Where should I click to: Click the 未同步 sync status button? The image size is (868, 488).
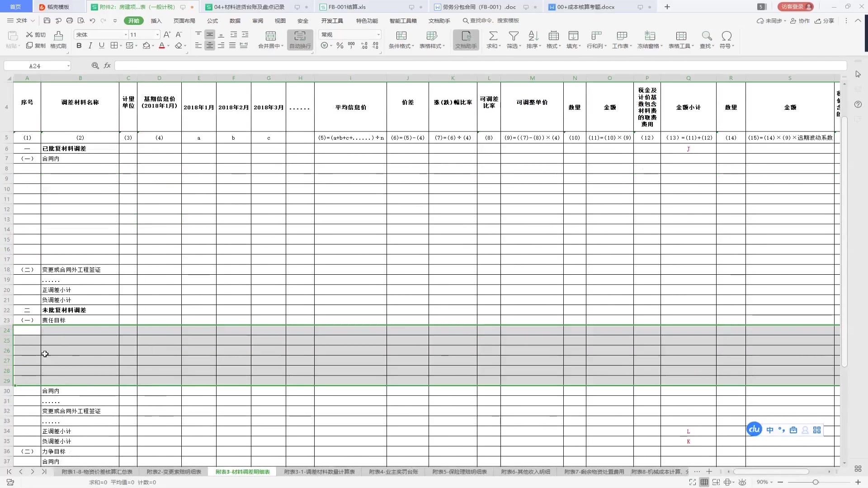[771, 21]
